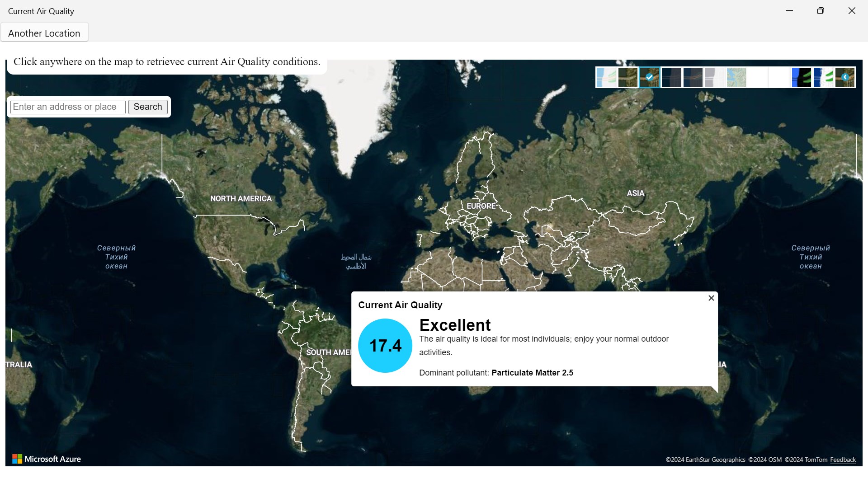Switch to the grayscale dark map style
The width and height of the screenshot is (868, 488).
(671, 77)
